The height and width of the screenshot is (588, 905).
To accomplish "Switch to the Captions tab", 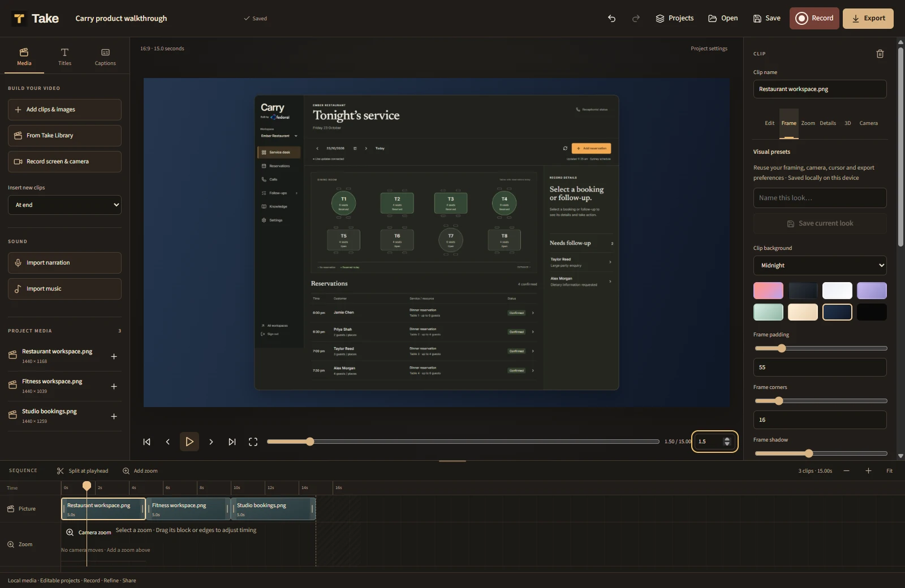I will pos(105,57).
